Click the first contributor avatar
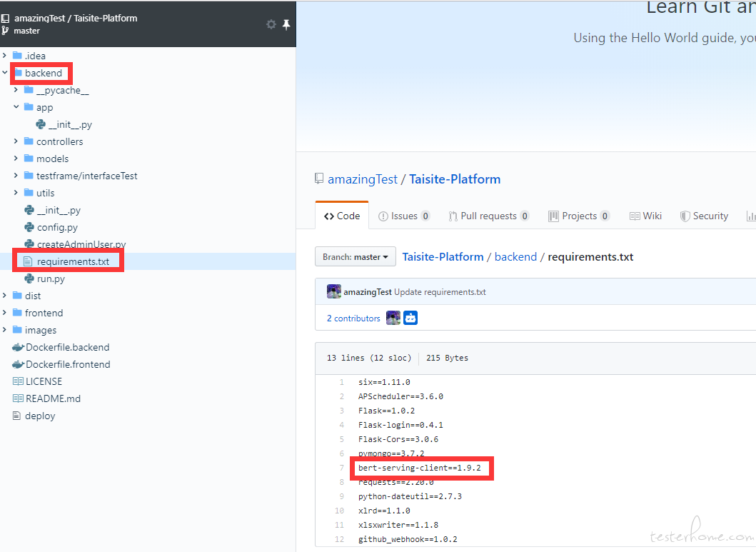The image size is (756, 552). click(x=393, y=318)
